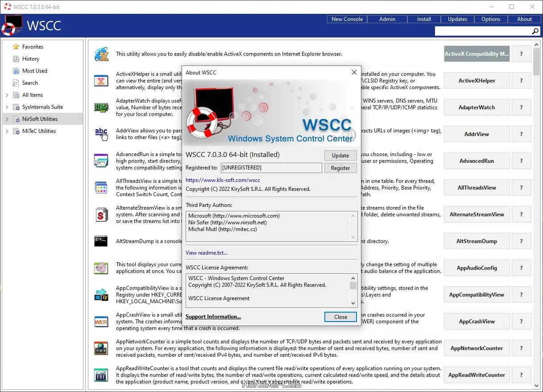The image size is (543, 392).
Task: Launch ActiveXHelper button
Action: coord(477,81)
